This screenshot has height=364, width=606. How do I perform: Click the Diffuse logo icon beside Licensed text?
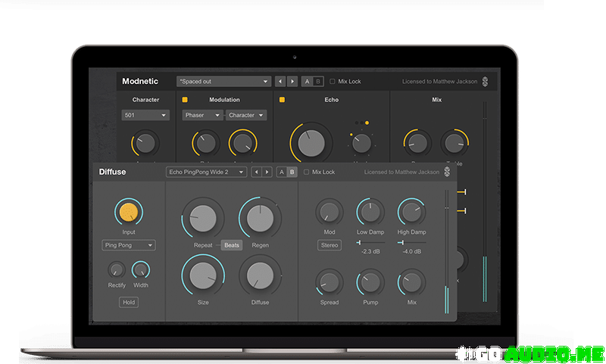click(x=447, y=172)
